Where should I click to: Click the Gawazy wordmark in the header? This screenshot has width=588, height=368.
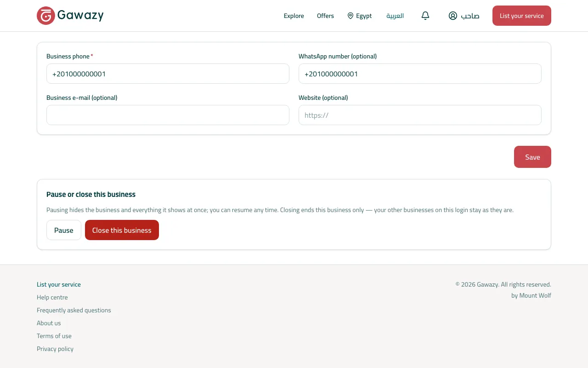point(80,16)
